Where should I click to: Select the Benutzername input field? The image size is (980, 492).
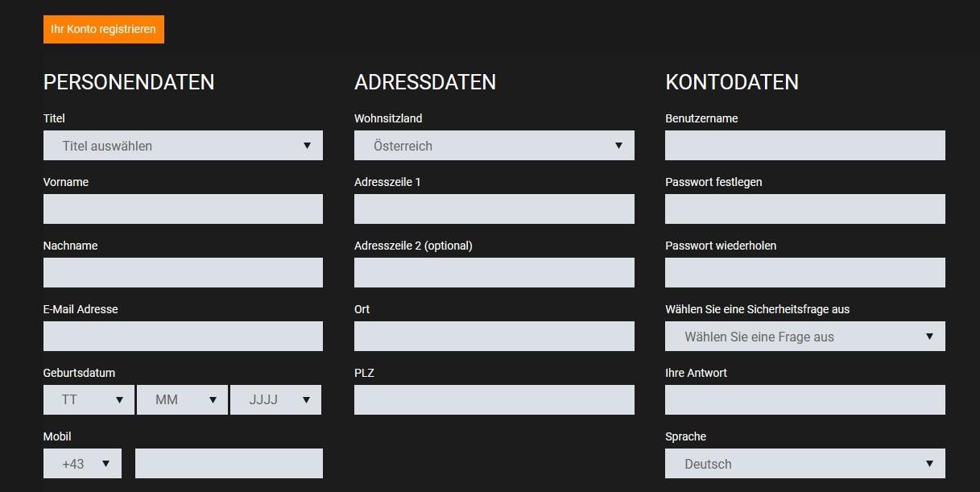pos(805,146)
